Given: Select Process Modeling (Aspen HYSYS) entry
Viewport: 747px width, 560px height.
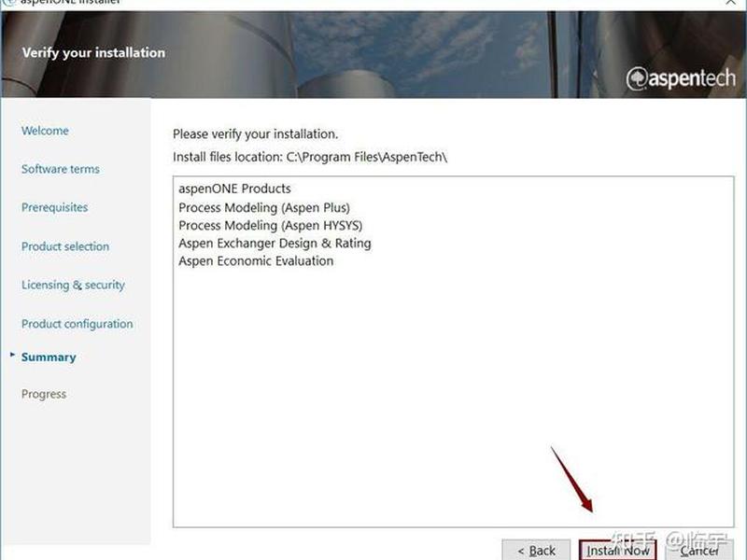Looking at the screenshot, I should (x=270, y=225).
